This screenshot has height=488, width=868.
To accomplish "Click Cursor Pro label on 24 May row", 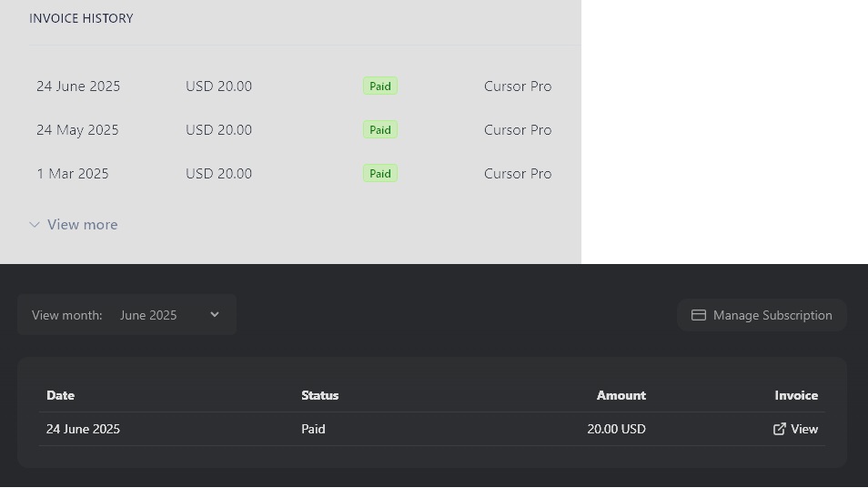I will 518,129.
